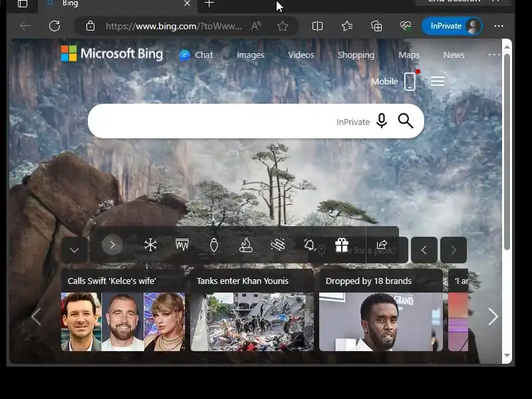Start voice search with microphone icon

[382, 121]
